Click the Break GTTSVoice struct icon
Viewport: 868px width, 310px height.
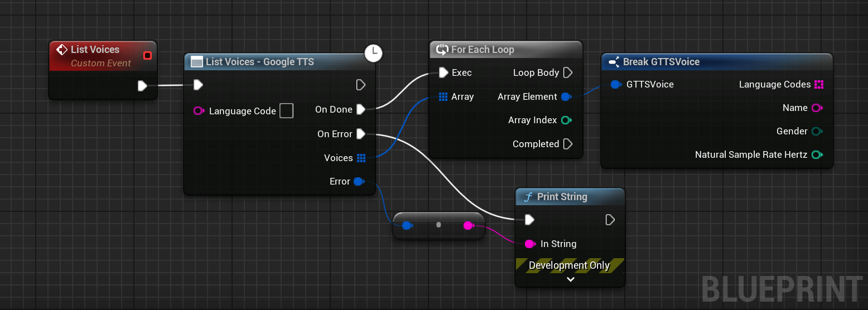point(614,62)
